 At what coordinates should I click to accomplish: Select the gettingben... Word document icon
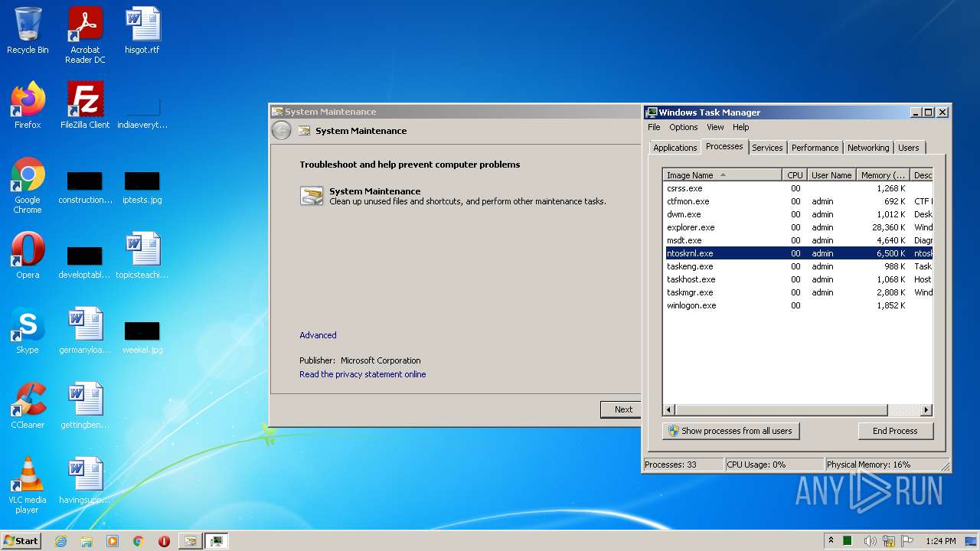85,406
